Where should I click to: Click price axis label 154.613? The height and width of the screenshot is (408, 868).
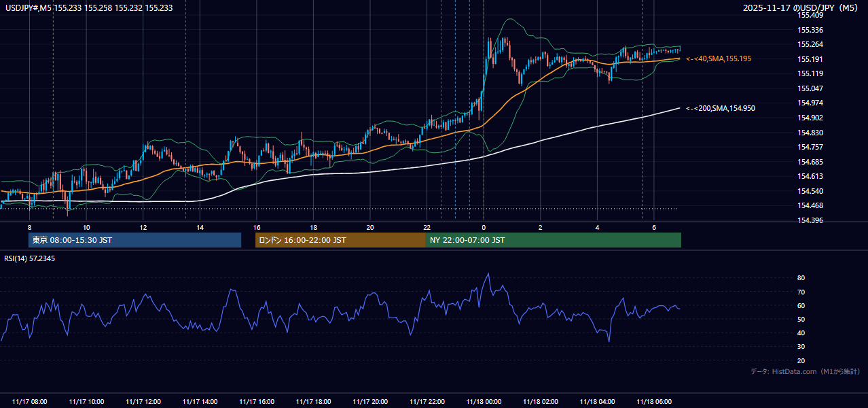[x=810, y=176]
